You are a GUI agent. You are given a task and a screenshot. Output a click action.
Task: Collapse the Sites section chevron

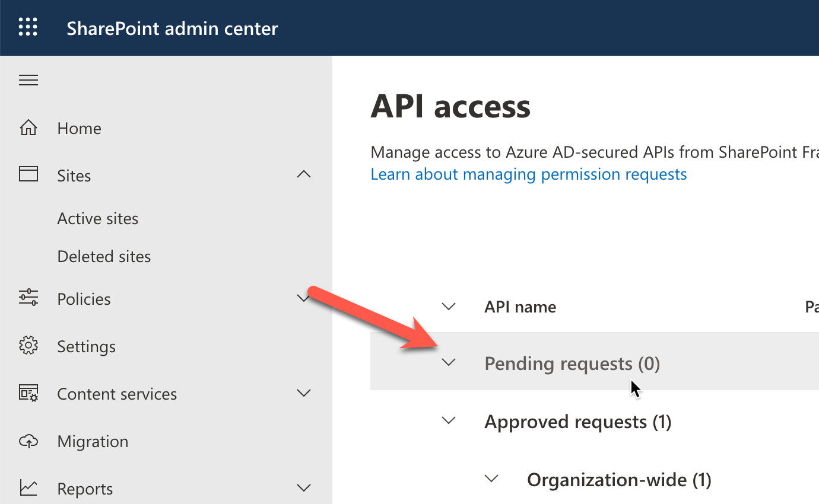pos(304,174)
